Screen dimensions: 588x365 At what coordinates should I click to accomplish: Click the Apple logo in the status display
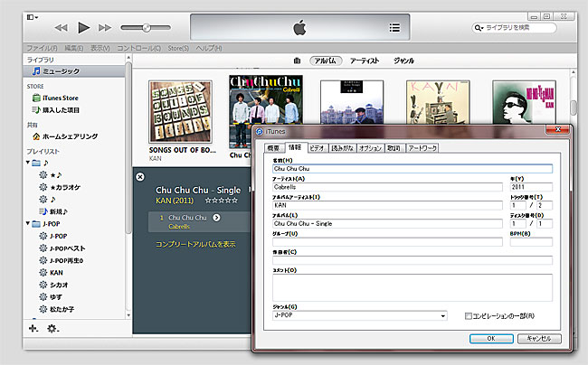tap(299, 28)
